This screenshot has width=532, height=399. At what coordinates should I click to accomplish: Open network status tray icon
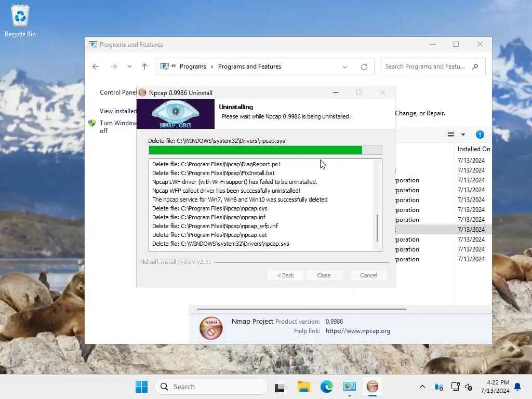coord(455,387)
